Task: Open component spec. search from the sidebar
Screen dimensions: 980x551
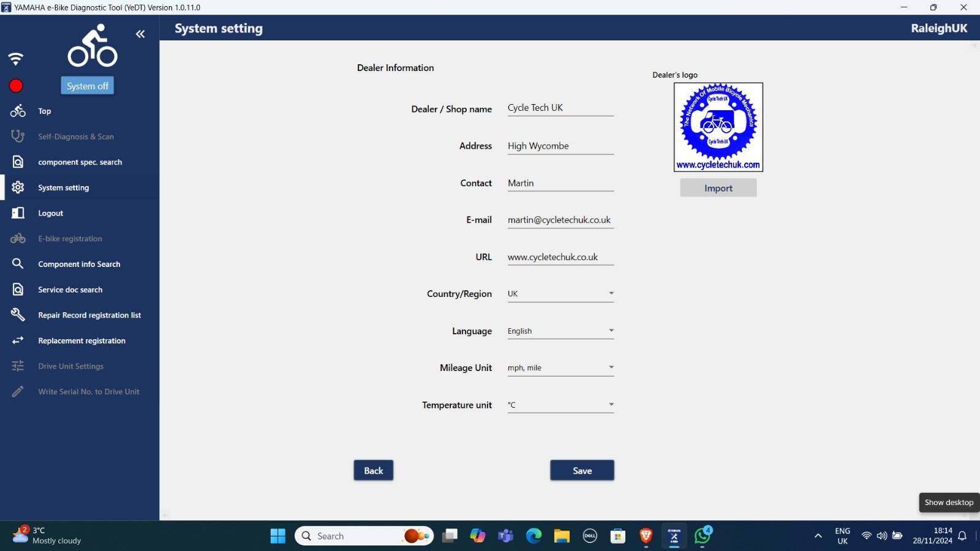Action: [x=80, y=162]
